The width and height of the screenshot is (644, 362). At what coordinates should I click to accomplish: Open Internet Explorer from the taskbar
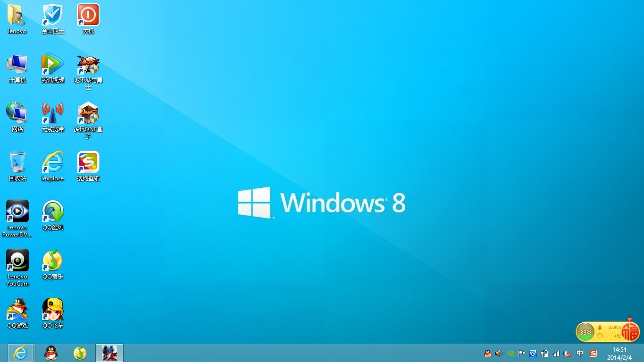(20, 353)
